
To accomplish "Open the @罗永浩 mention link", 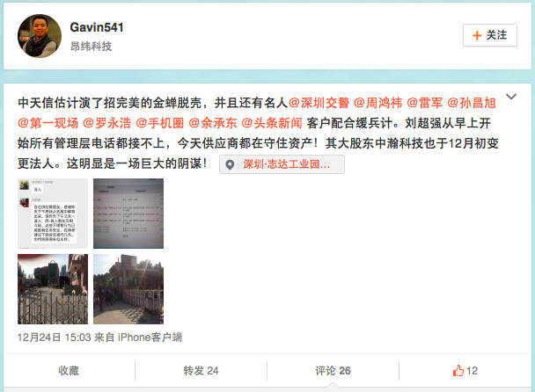I will pos(107,123).
